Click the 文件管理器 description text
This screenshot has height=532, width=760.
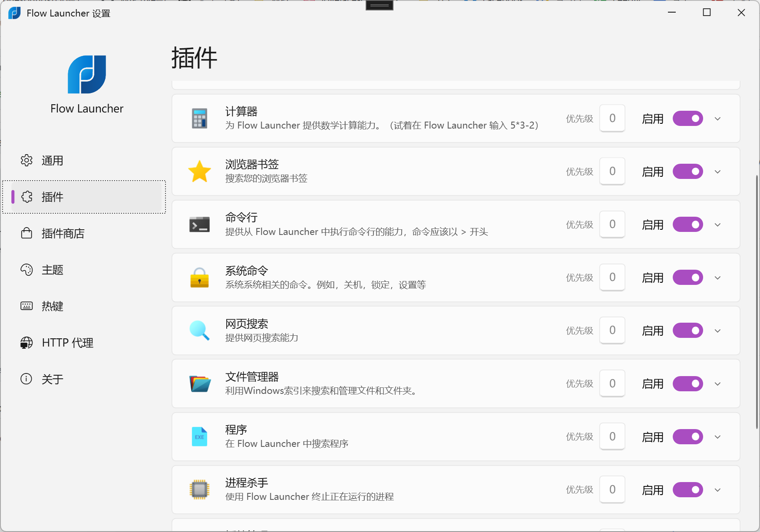(x=322, y=390)
